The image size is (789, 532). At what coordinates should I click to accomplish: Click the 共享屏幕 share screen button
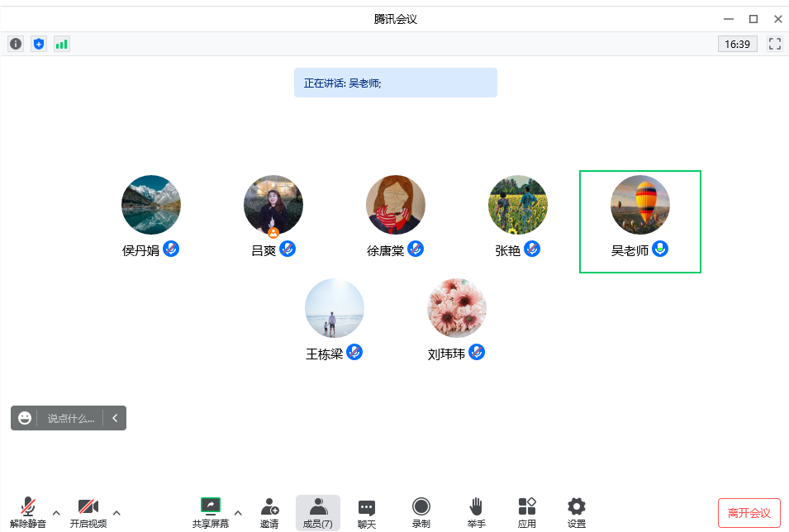[x=211, y=512]
